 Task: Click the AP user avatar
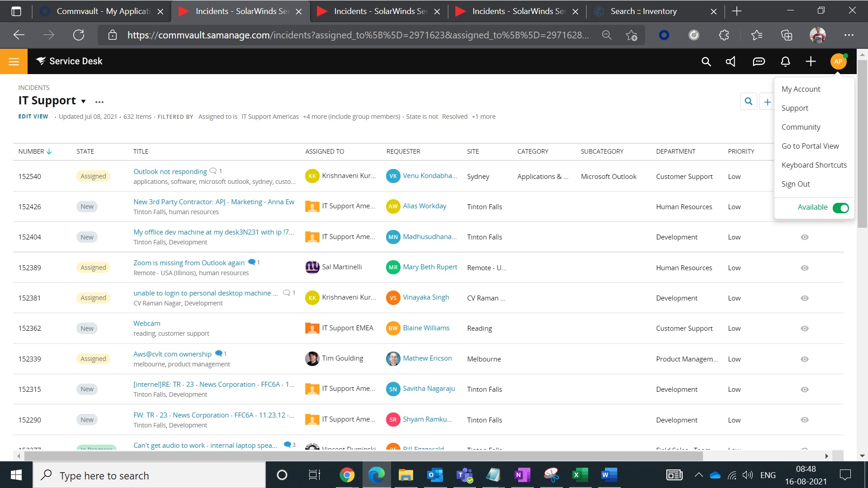(x=838, y=61)
